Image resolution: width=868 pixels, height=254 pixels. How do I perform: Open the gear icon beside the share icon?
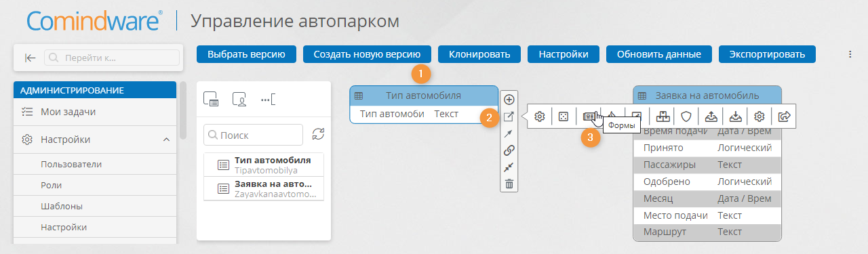pos(759,117)
